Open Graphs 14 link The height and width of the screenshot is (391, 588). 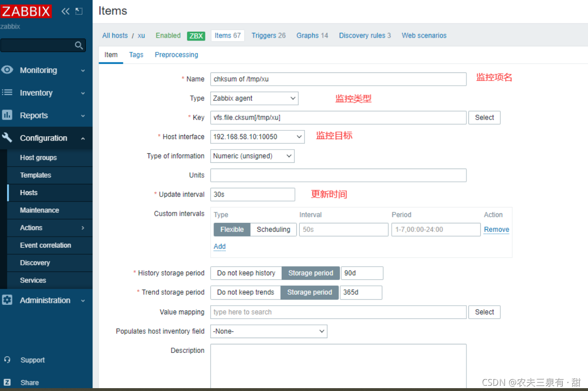[312, 36]
